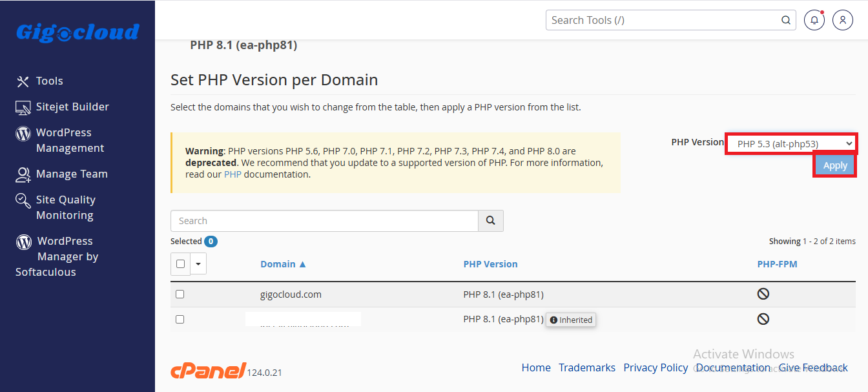Click the Tools wrench icon in sidebar

click(23, 81)
